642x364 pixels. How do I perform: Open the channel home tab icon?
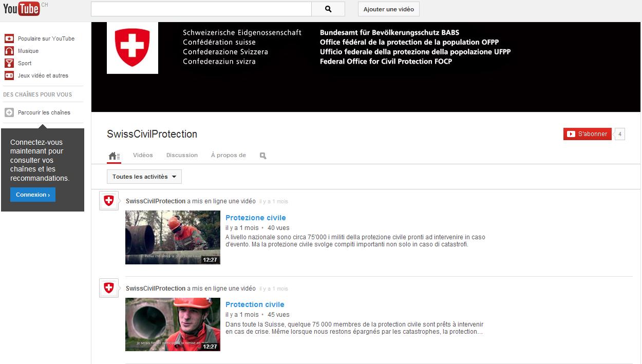[114, 156]
